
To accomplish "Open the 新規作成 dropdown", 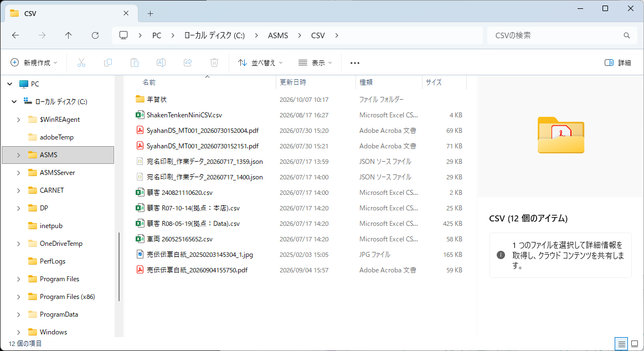I will point(33,63).
